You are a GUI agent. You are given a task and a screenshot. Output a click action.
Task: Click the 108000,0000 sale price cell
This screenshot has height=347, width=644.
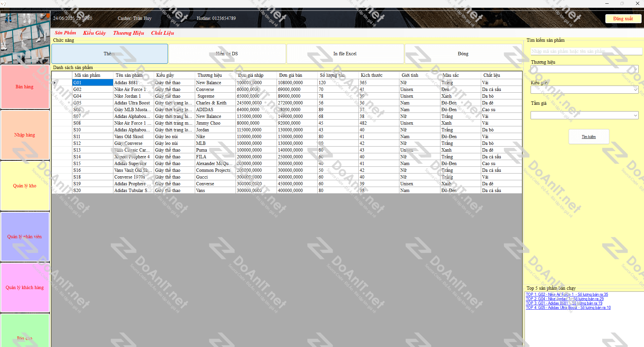tap(297, 83)
